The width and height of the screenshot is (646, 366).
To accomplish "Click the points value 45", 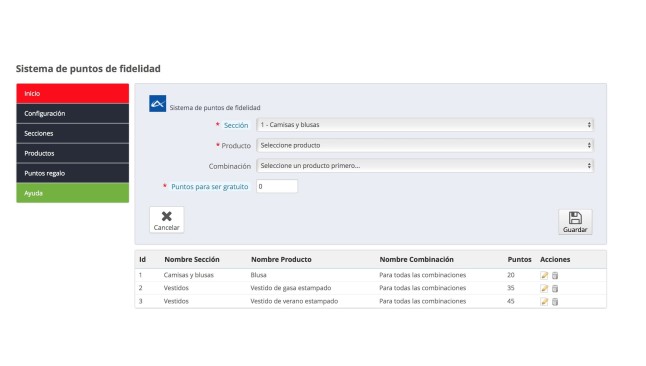I will [x=511, y=301].
